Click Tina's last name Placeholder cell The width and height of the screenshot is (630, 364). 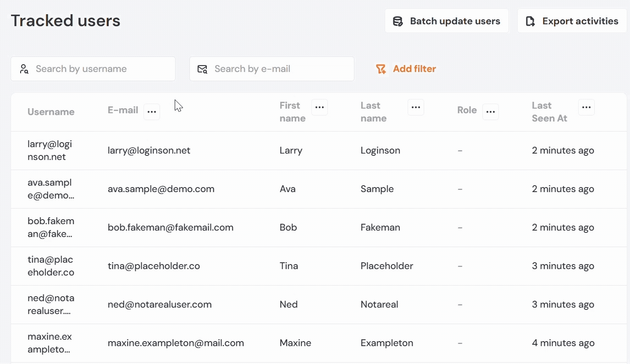pos(387,266)
